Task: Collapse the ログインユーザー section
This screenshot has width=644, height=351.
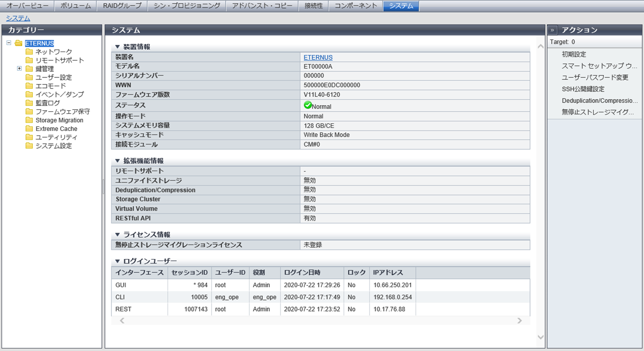Action: (x=117, y=261)
